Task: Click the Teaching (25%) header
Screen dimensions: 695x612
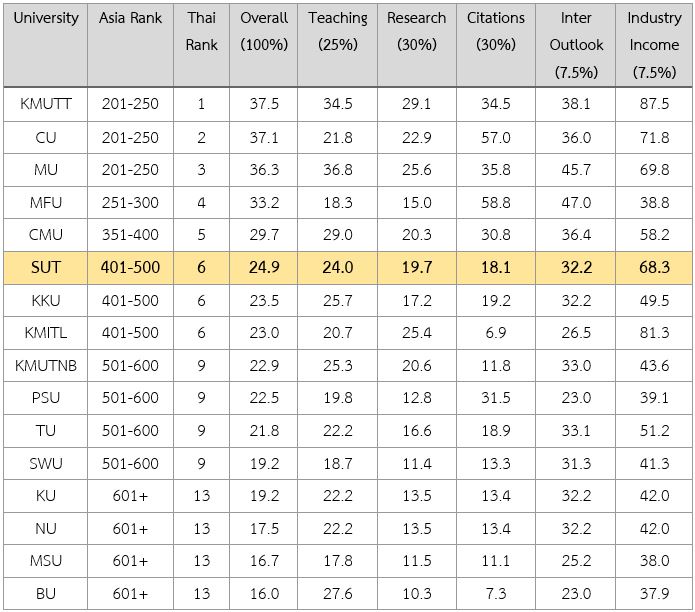Action: click(x=338, y=45)
